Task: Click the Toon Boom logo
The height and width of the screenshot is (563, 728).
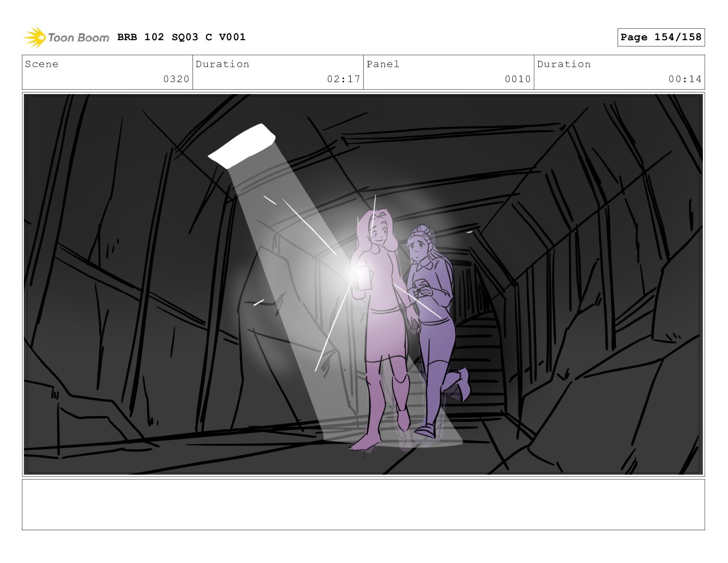Action: pos(66,38)
